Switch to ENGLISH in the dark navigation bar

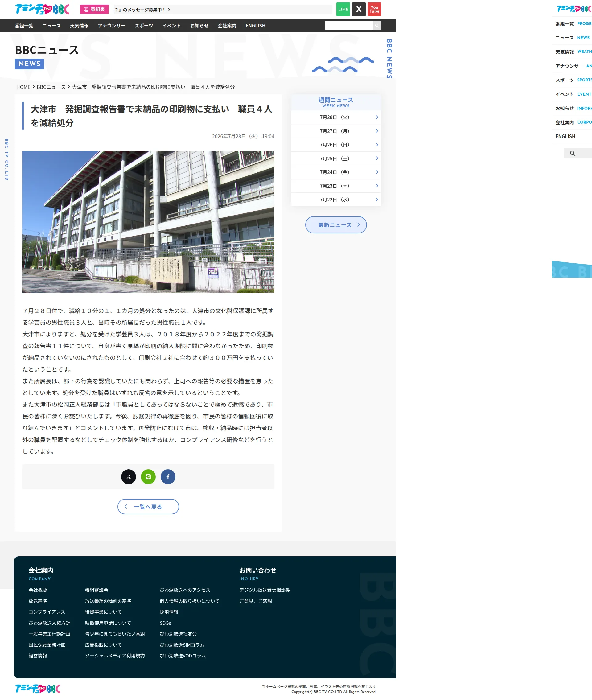tap(255, 26)
